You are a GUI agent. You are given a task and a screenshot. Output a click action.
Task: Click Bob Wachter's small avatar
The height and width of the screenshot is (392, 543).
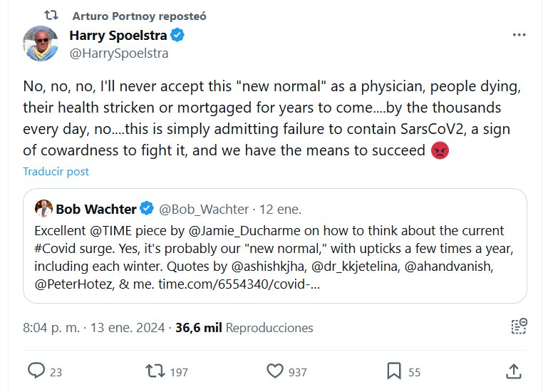[x=43, y=209]
